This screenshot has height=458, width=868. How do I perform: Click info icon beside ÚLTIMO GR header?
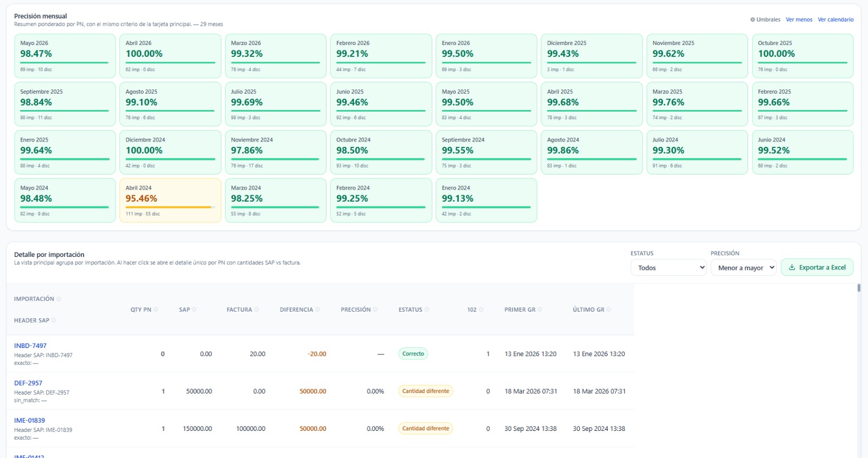pos(609,309)
